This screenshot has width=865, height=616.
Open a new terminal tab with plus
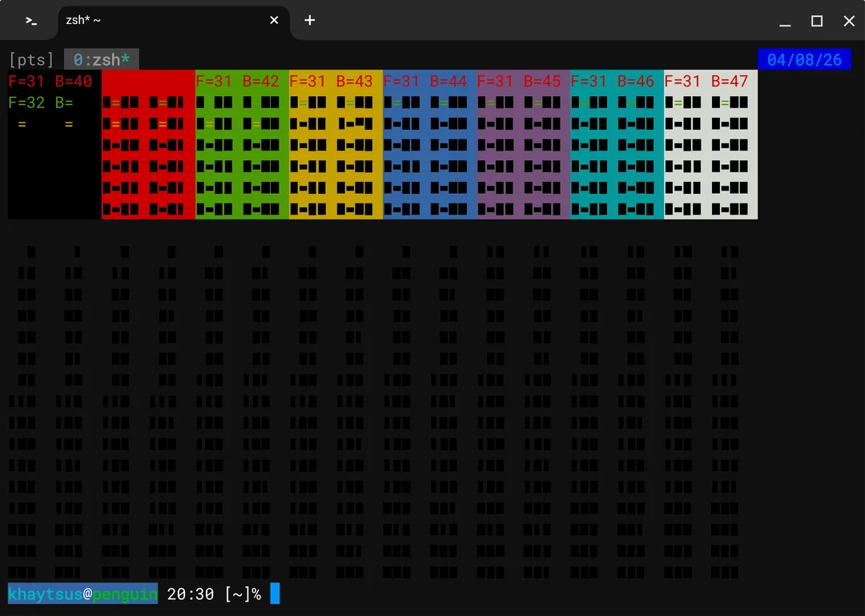tap(310, 20)
